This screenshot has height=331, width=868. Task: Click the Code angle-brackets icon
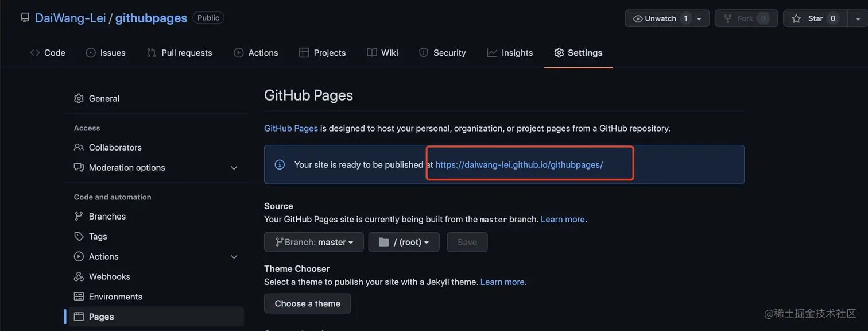pos(35,53)
